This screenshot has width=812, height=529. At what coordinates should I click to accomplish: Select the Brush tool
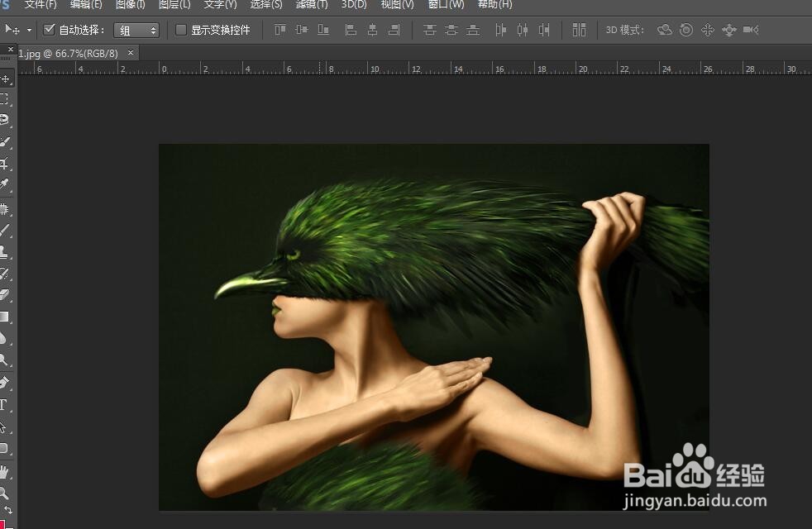[x=4, y=231]
